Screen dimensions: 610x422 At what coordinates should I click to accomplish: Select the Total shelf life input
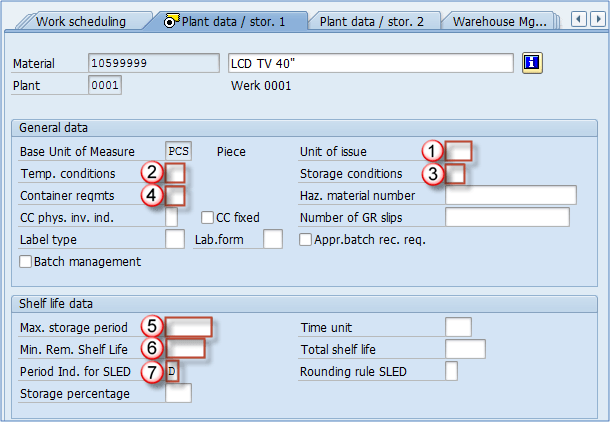(x=465, y=350)
